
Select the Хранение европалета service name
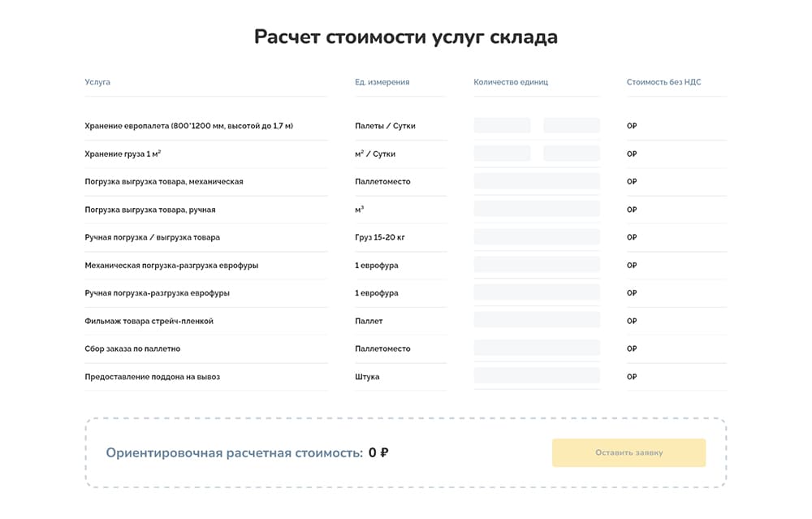188,126
